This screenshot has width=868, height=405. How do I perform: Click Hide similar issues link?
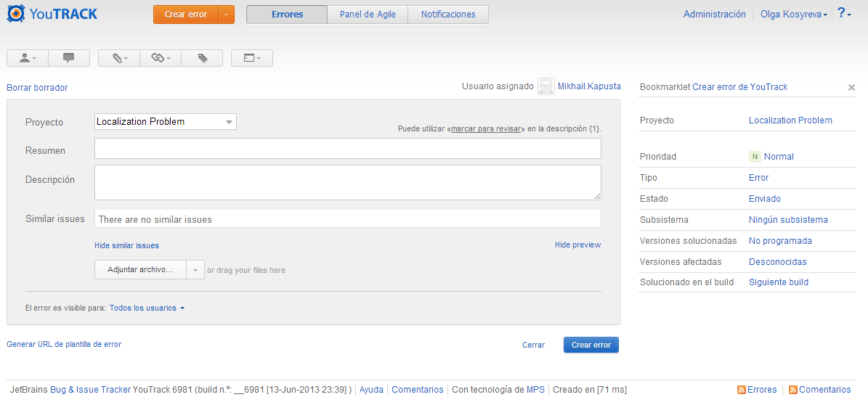[x=127, y=245]
